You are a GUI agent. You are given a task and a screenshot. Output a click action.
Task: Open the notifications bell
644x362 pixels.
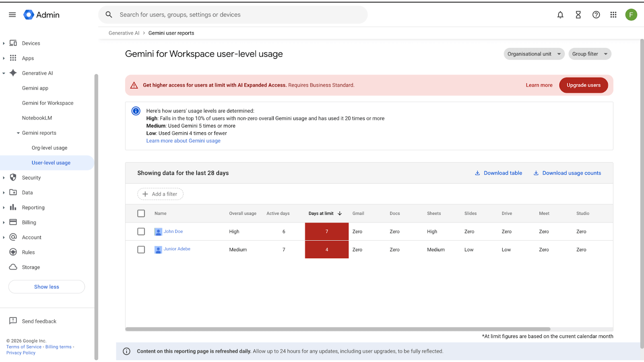[x=560, y=15]
